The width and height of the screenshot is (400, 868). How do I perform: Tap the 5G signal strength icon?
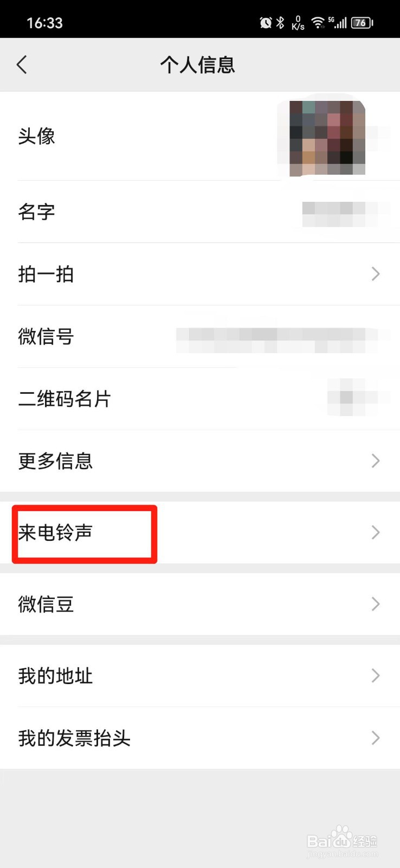click(x=337, y=22)
